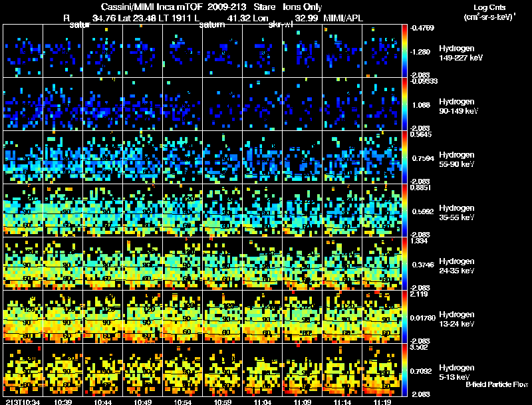This screenshot has height=405, width=532.
Task: Click the color scale bar for 35-55 keV
Action: click(404, 210)
